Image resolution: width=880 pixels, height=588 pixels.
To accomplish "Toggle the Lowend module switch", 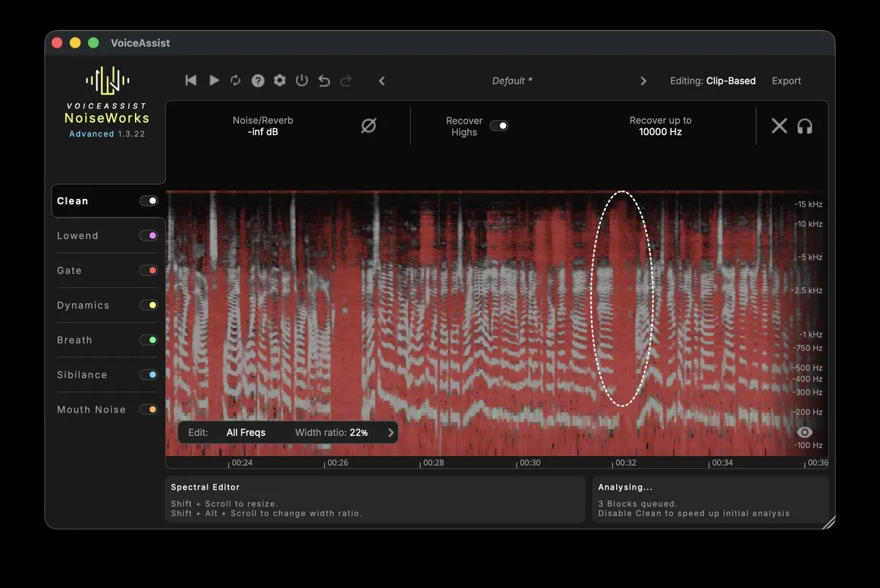I will point(148,235).
